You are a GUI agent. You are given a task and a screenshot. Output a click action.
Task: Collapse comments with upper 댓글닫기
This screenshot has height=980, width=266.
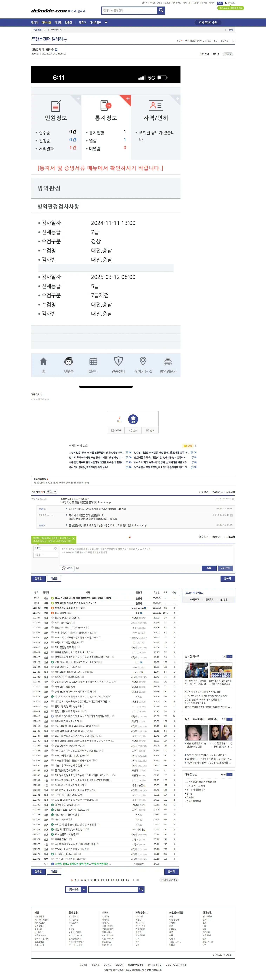point(217,492)
